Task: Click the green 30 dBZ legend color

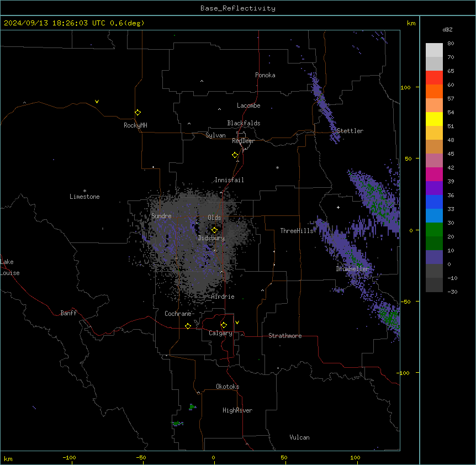Action: point(434,230)
